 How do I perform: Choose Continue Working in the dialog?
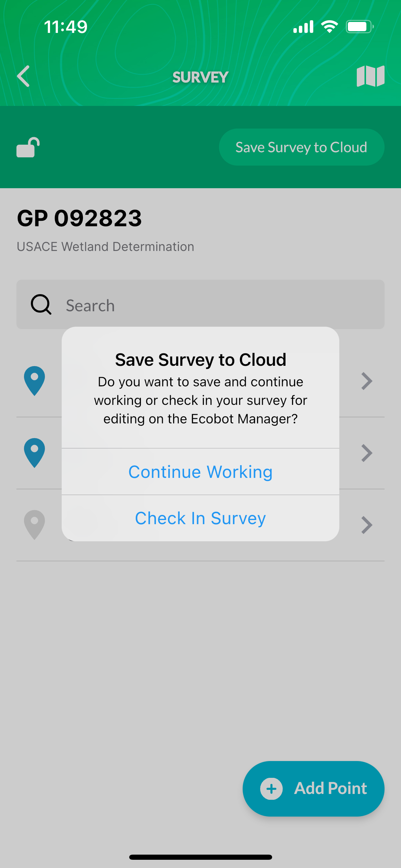[x=200, y=472]
